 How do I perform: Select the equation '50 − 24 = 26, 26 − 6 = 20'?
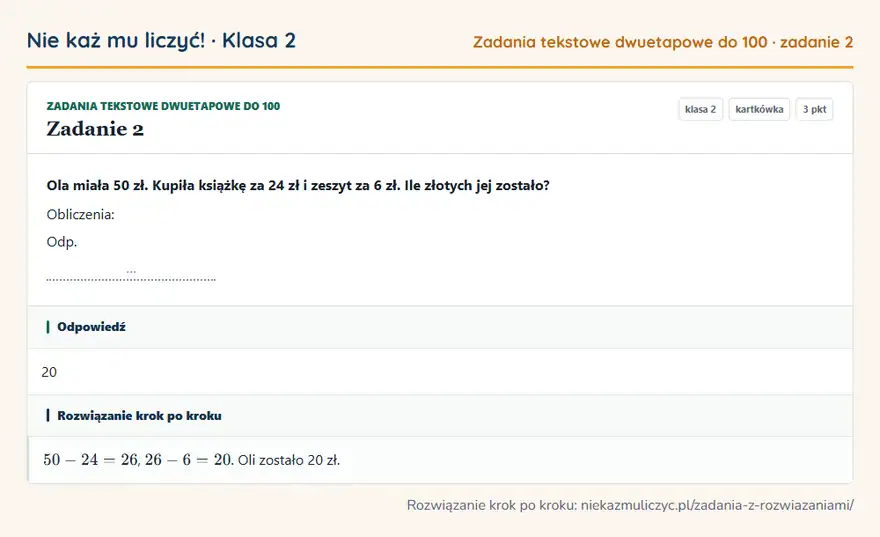coord(138,460)
